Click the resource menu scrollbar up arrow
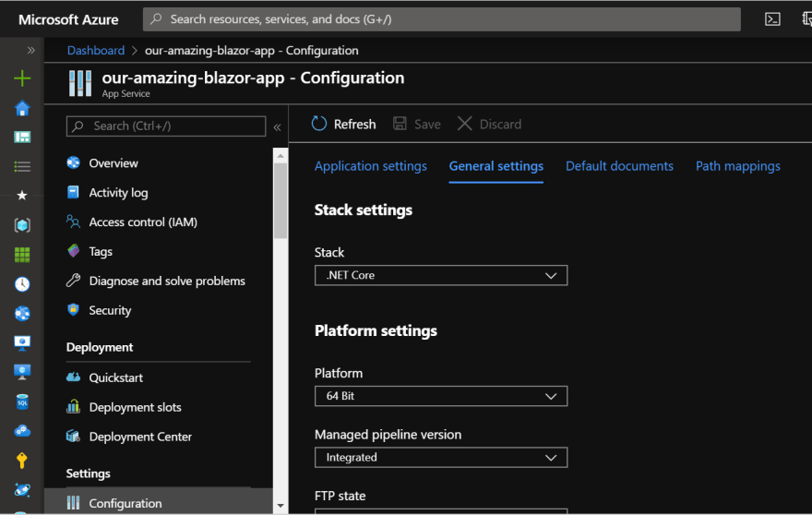The height and width of the screenshot is (515, 812). [281, 155]
